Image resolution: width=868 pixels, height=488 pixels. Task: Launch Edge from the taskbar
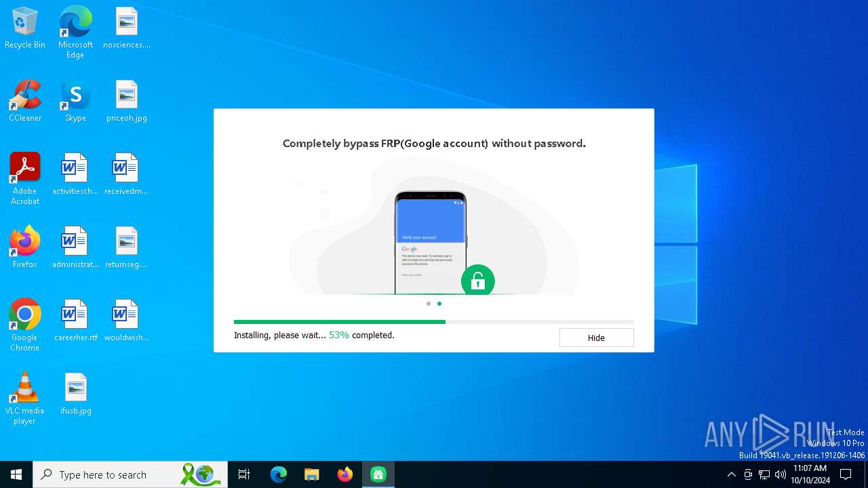[279, 474]
